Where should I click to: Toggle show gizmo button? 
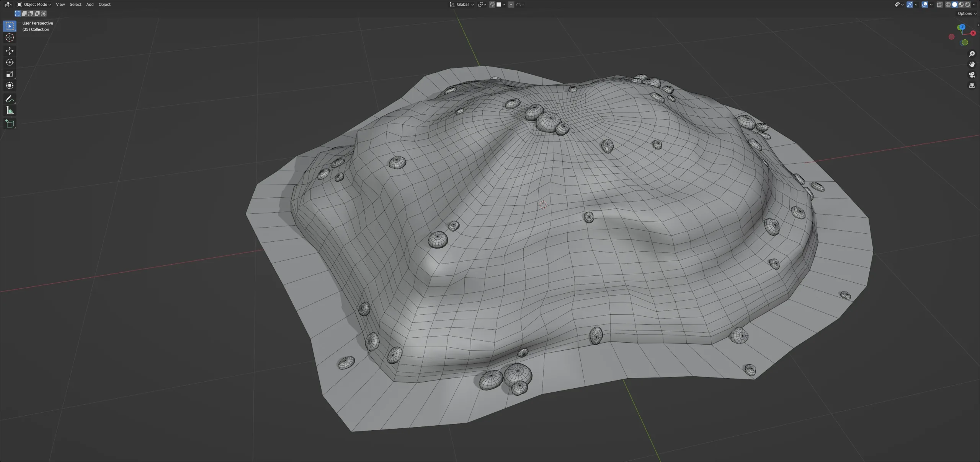click(910, 5)
